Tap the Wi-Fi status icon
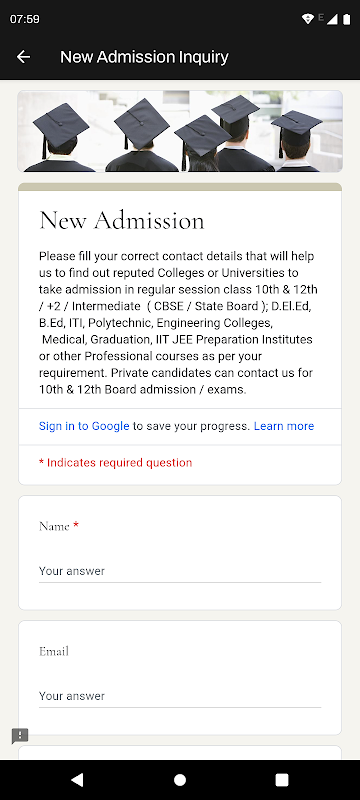360x800 pixels. 307,19
